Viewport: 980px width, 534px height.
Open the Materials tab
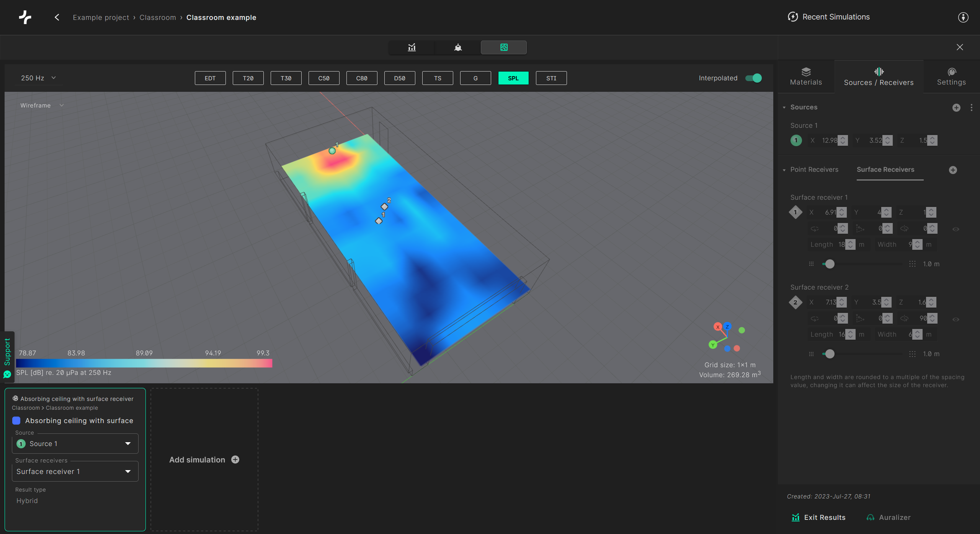[x=806, y=77]
